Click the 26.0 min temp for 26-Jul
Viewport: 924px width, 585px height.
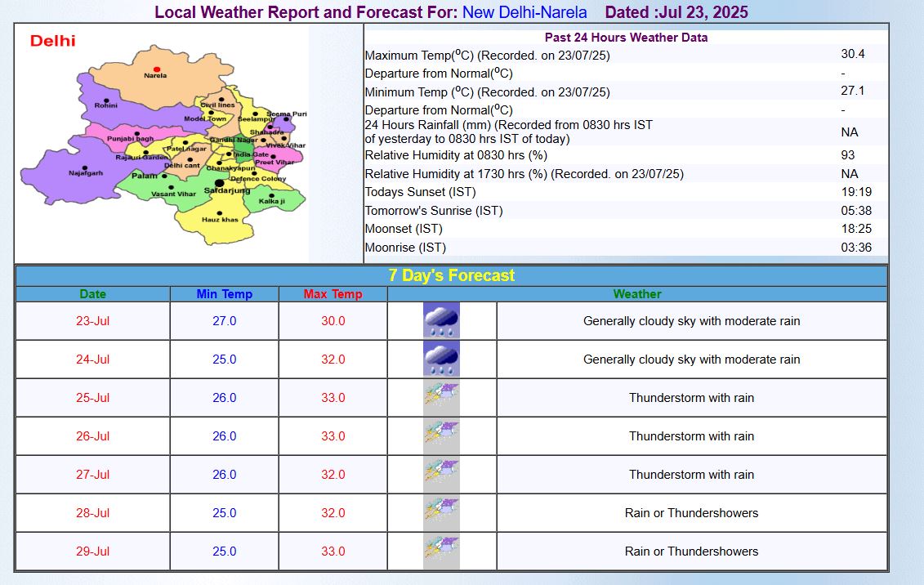coord(225,436)
